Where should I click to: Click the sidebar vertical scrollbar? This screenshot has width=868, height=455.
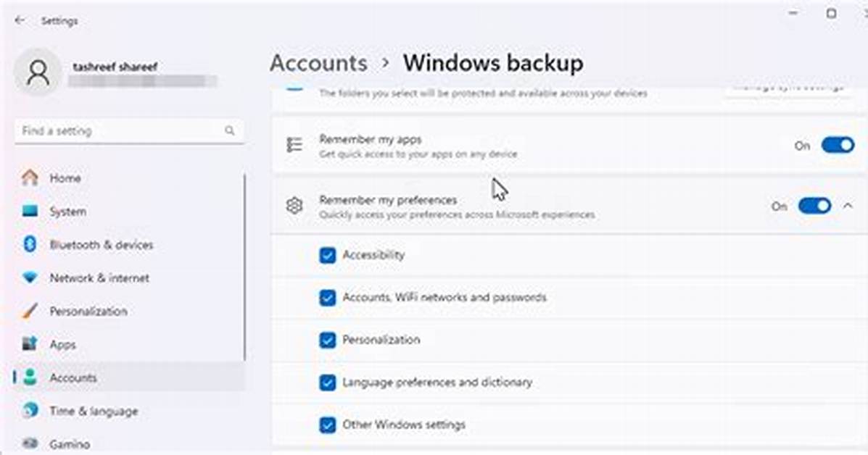tap(244, 267)
